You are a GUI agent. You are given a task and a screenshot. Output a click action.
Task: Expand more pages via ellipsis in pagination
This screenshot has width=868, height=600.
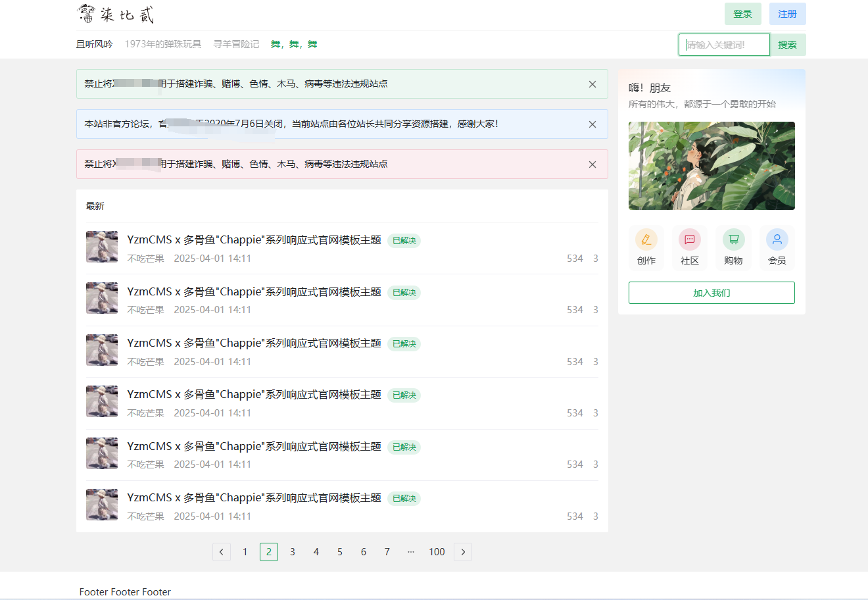tap(411, 552)
